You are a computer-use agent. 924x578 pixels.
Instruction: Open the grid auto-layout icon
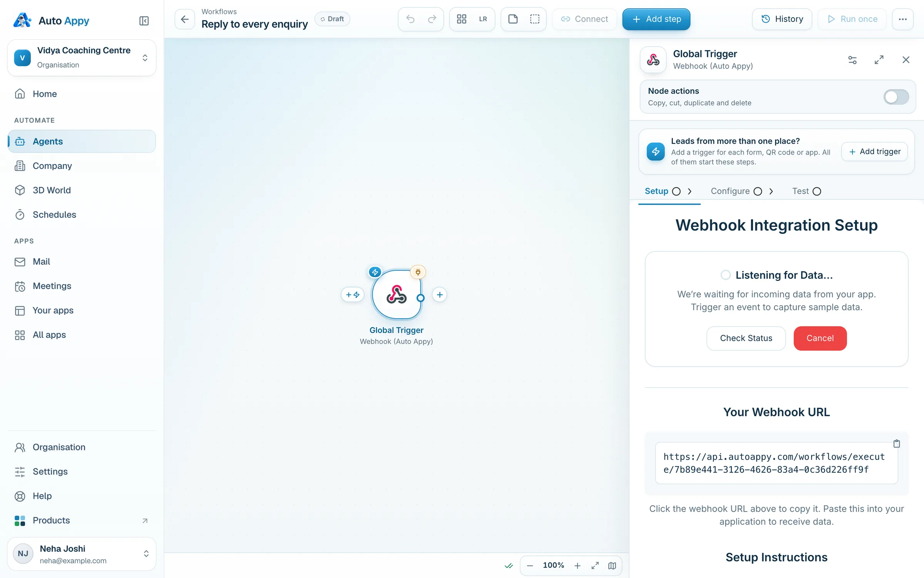[462, 19]
